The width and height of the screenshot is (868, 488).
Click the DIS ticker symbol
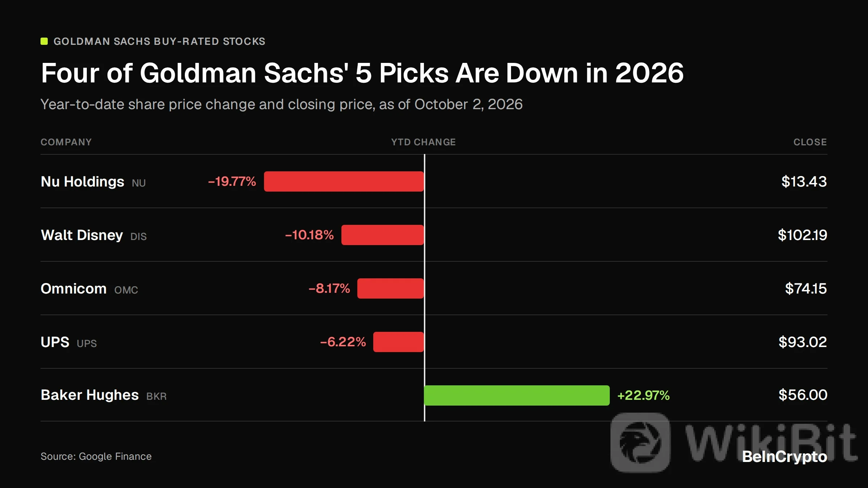[139, 236]
